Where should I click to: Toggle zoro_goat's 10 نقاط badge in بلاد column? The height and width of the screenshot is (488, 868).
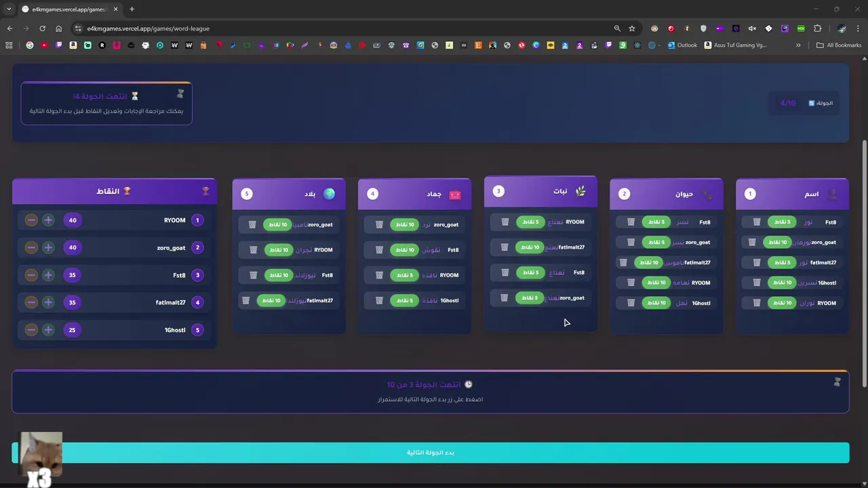pyautogui.click(x=278, y=224)
